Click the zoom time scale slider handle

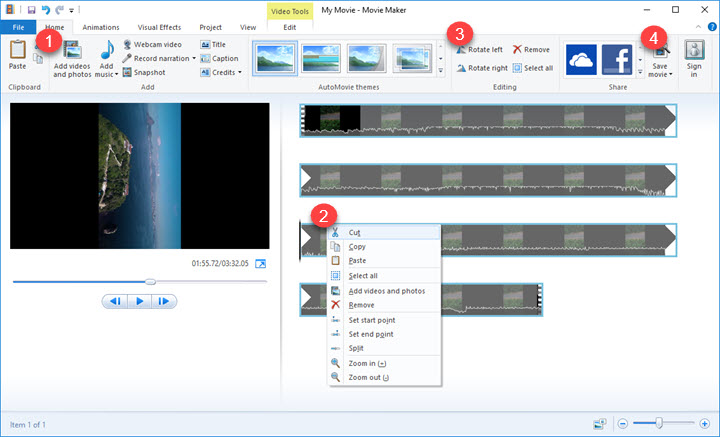click(659, 422)
